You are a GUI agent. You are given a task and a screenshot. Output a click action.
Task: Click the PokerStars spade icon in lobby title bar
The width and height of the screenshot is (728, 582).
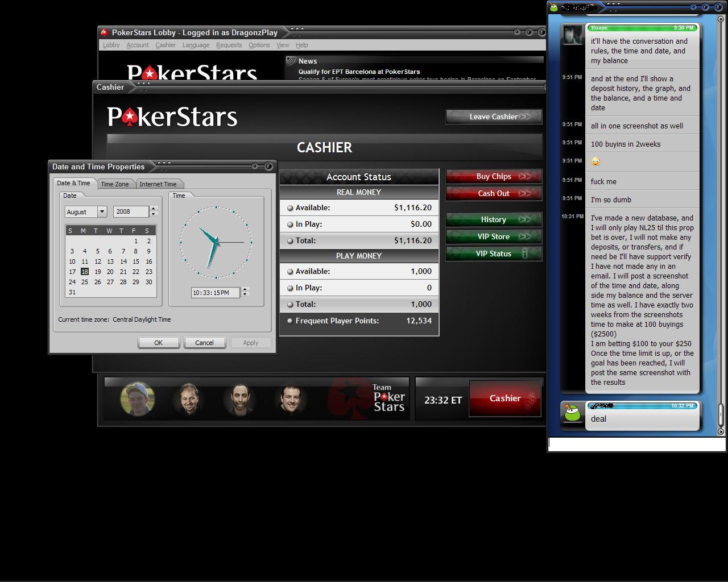point(104,32)
